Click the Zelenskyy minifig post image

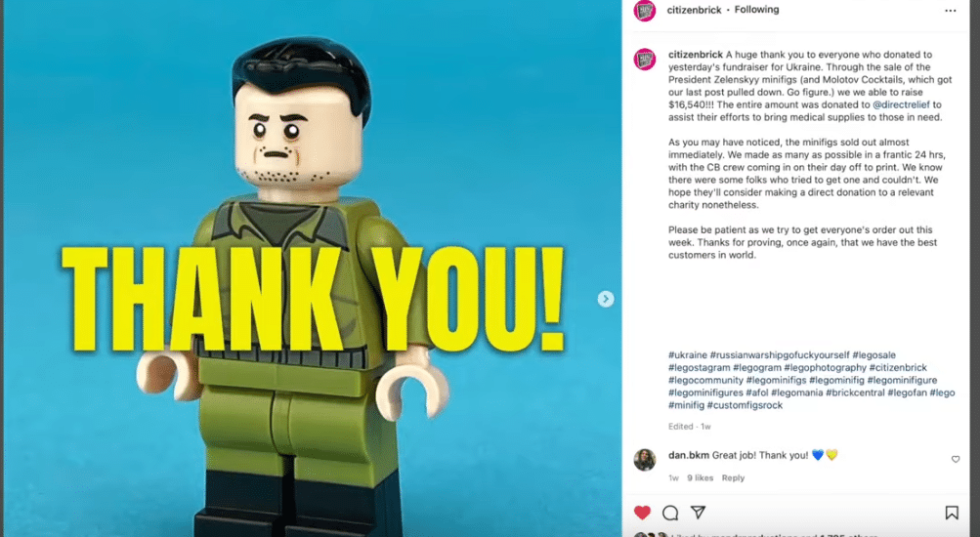coord(313,268)
